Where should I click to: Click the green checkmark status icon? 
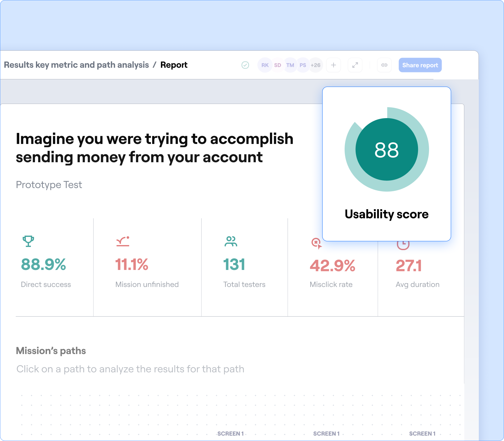[245, 65]
